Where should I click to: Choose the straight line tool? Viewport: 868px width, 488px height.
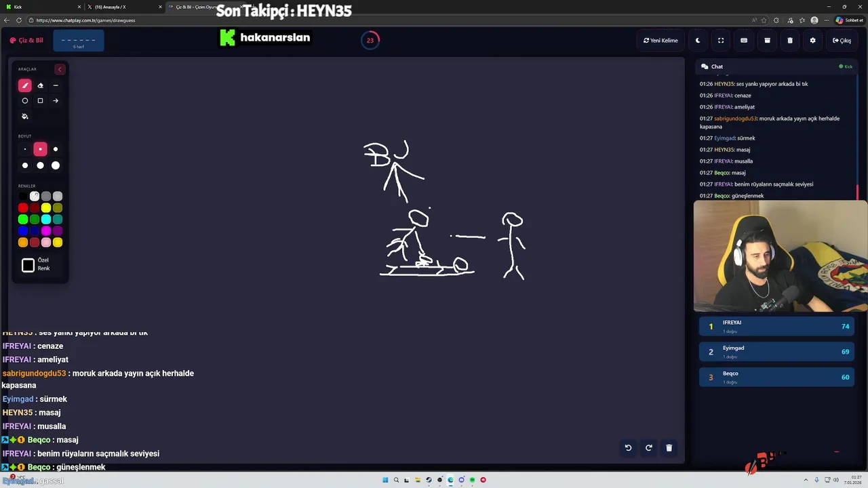(x=56, y=85)
